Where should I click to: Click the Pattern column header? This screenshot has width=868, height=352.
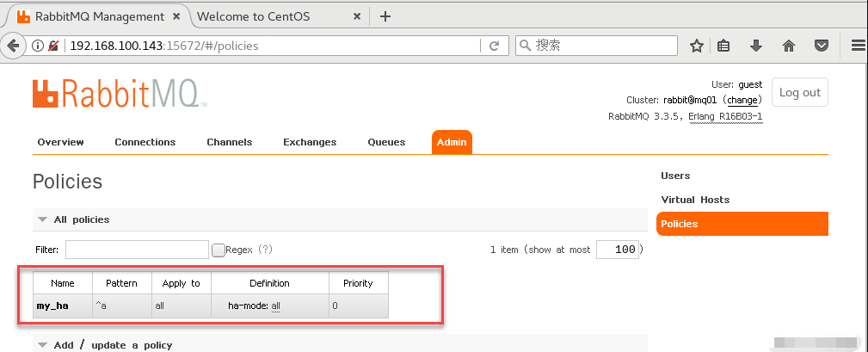click(122, 283)
